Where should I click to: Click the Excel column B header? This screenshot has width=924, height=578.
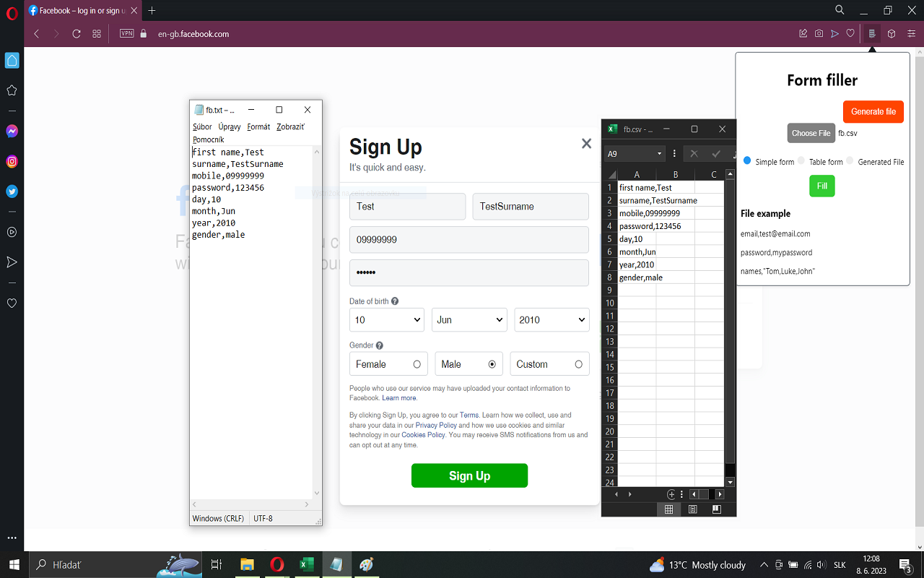click(x=675, y=174)
